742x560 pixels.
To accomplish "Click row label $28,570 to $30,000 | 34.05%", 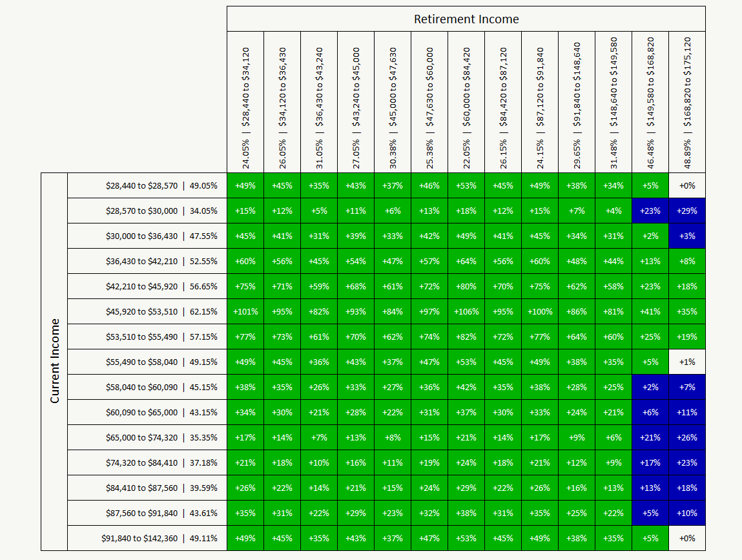I will pyautogui.click(x=147, y=211).
